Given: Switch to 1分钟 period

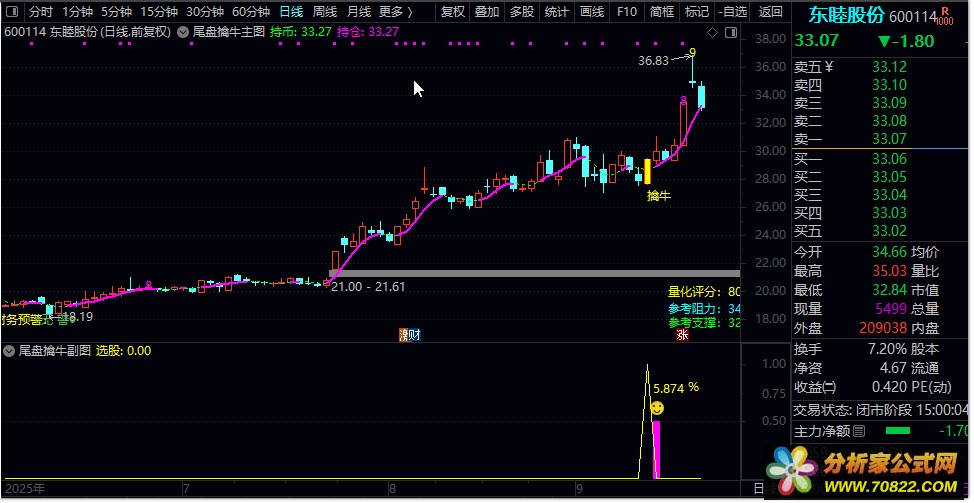Looking at the screenshot, I should [x=77, y=11].
